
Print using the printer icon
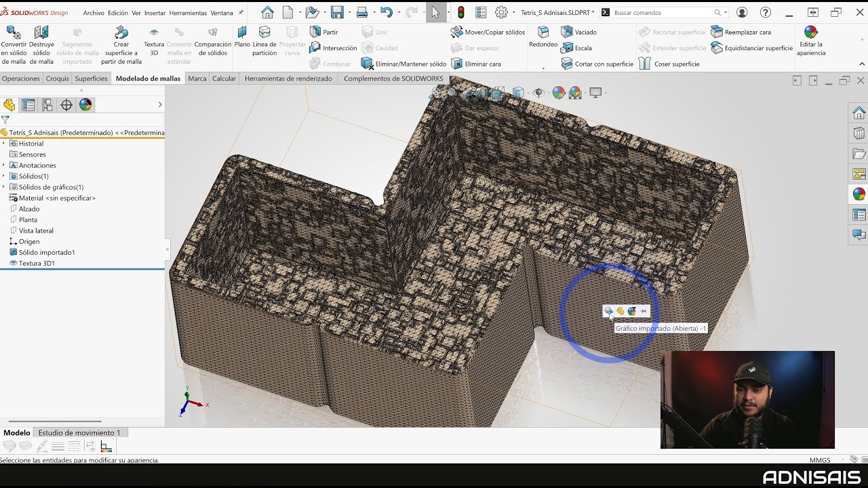tap(362, 12)
